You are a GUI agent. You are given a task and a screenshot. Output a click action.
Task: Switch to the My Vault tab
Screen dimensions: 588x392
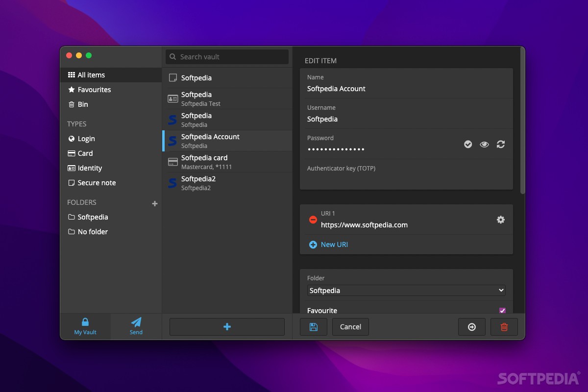tap(85, 326)
